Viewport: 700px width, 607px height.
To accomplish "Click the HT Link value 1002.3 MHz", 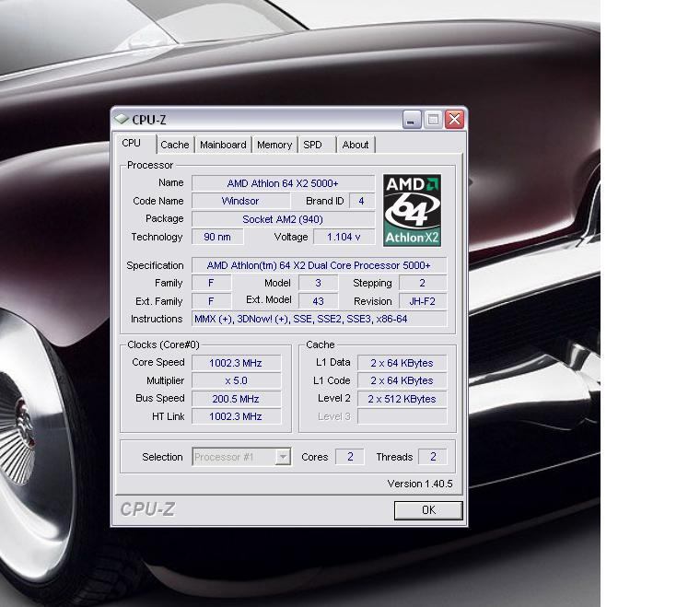I will pos(236,416).
